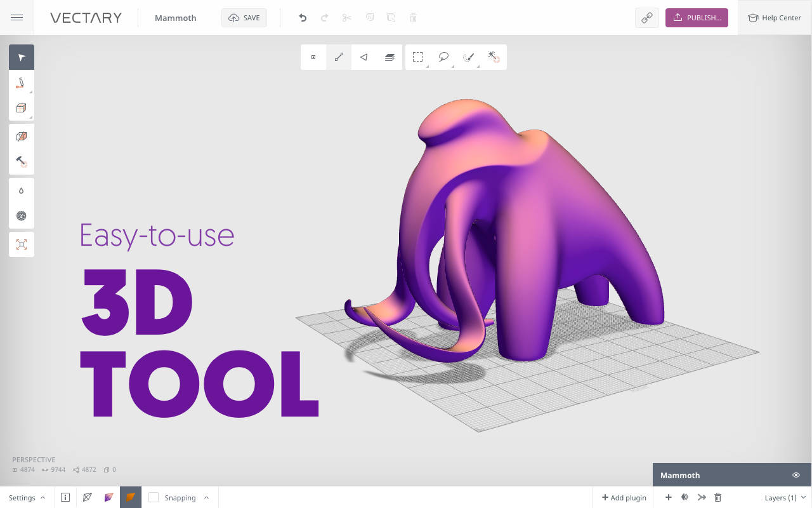Select the magic wand selection tool
Viewport: 812px width, 508px height.
(x=494, y=57)
